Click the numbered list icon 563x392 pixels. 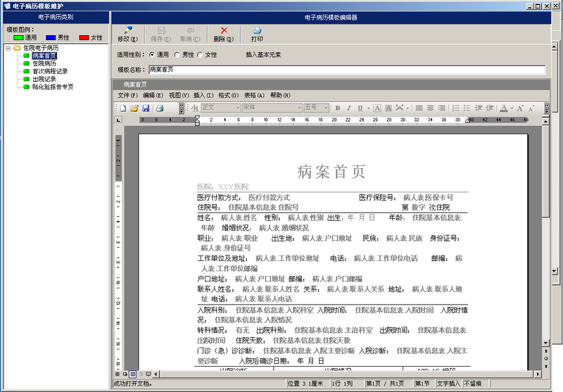[456, 108]
